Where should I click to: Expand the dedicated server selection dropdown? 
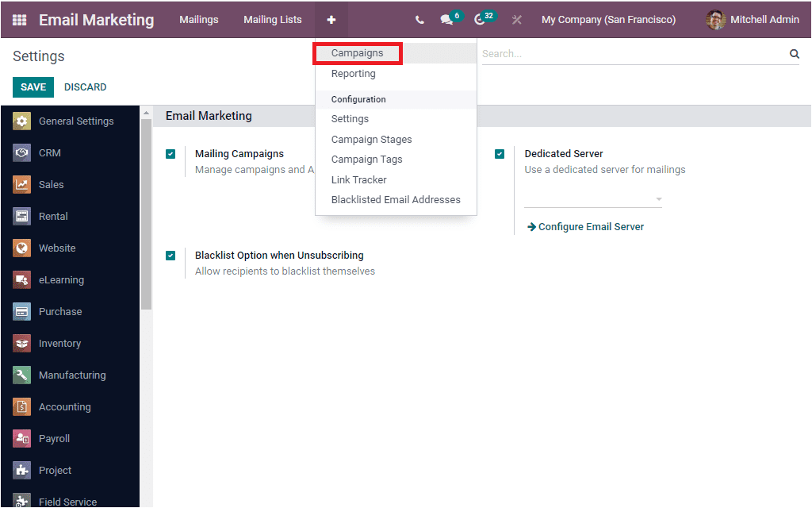(658, 198)
